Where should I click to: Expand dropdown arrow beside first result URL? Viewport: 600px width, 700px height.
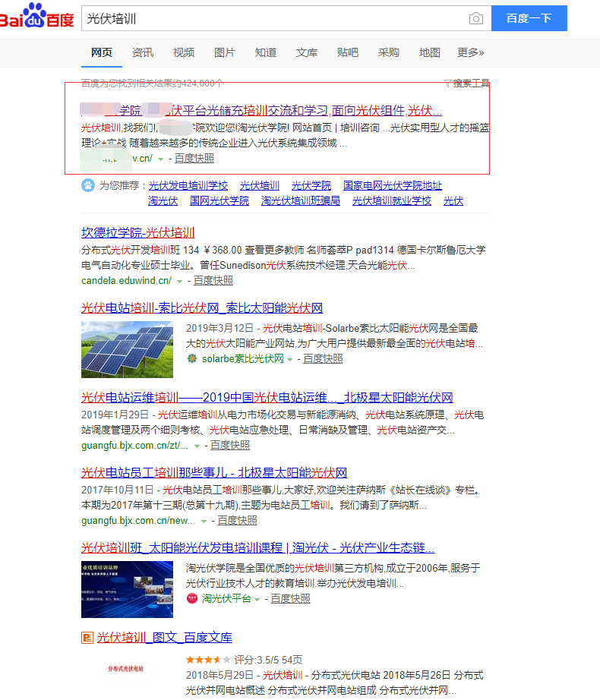[161, 159]
